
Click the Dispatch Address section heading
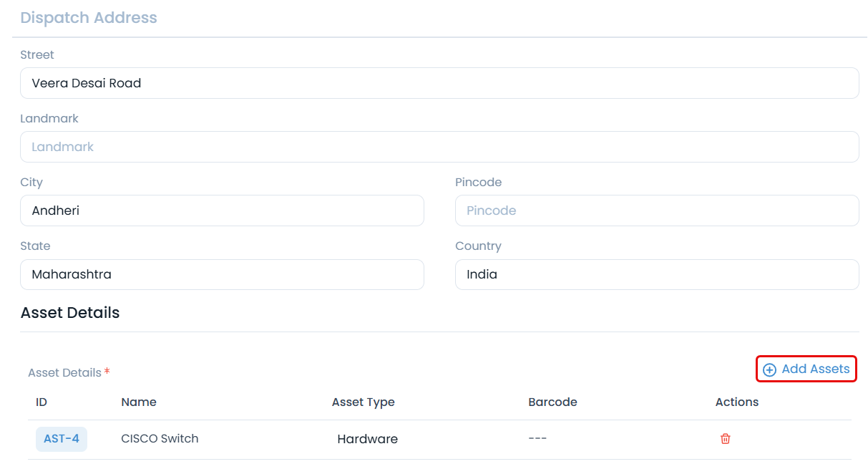click(89, 17)
